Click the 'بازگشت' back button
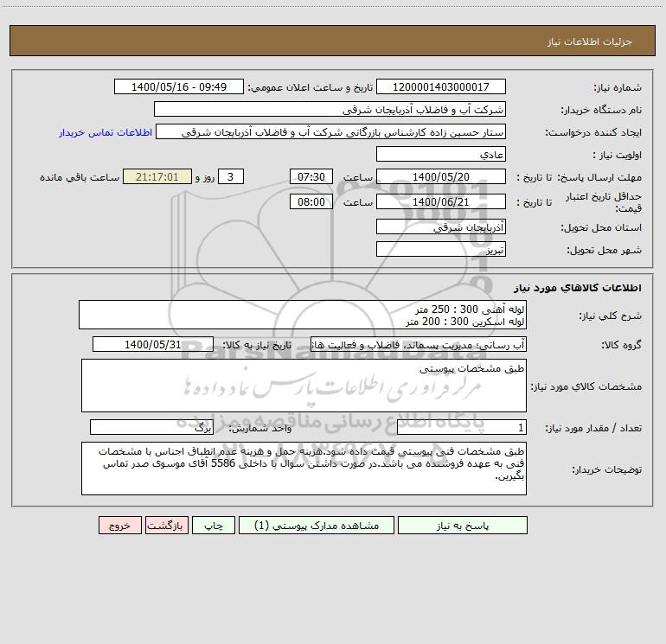666x644 pixels. coord(166,525)
